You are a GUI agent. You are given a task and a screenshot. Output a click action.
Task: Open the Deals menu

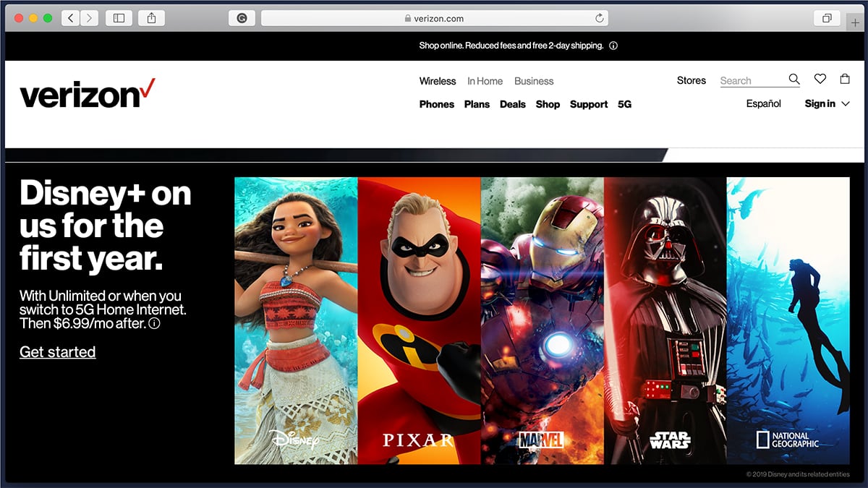(x=513, y=104)
